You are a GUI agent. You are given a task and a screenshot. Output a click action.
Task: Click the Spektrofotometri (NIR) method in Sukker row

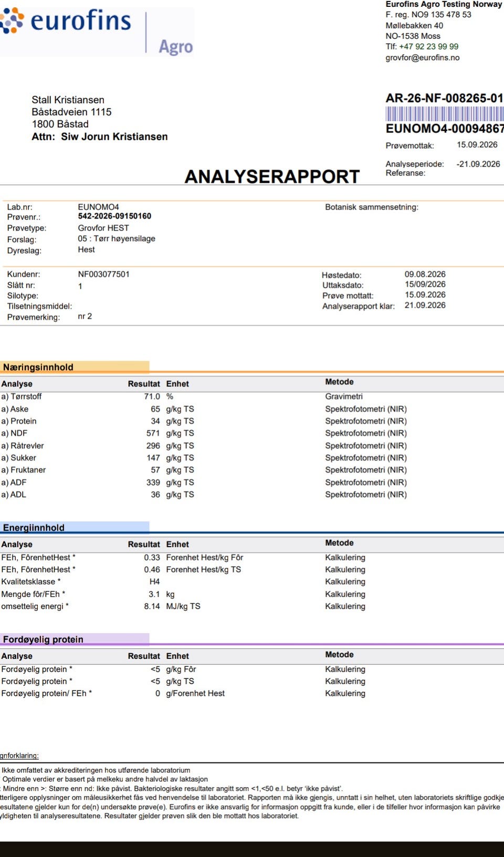[366, 458]
